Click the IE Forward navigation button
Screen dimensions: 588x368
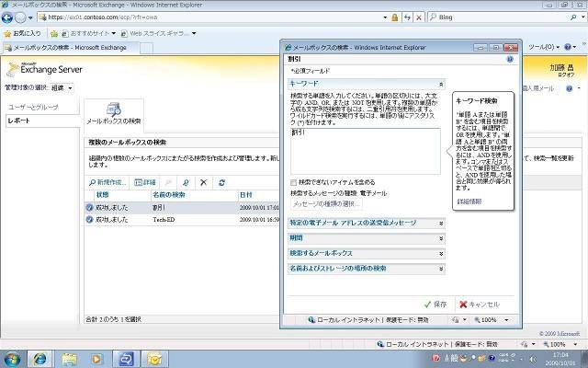coord(20,17)
